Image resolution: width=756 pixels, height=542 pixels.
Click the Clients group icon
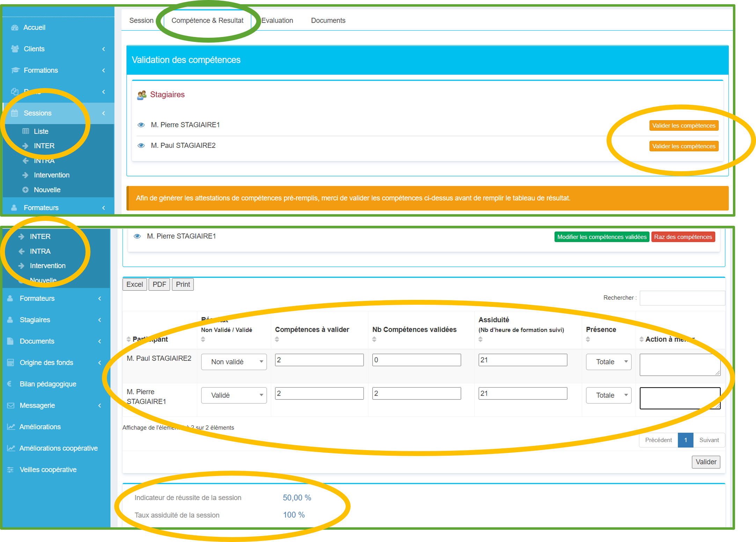coord(15,49)
